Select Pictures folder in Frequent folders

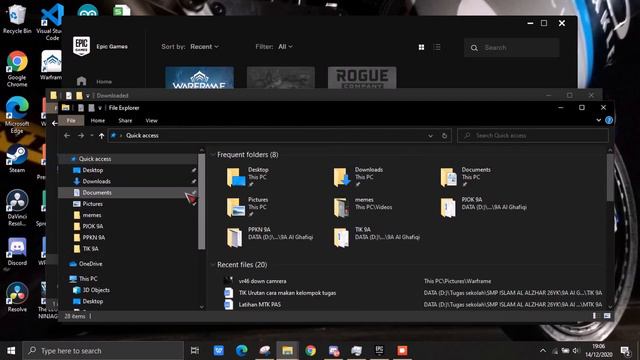[248, 207]
